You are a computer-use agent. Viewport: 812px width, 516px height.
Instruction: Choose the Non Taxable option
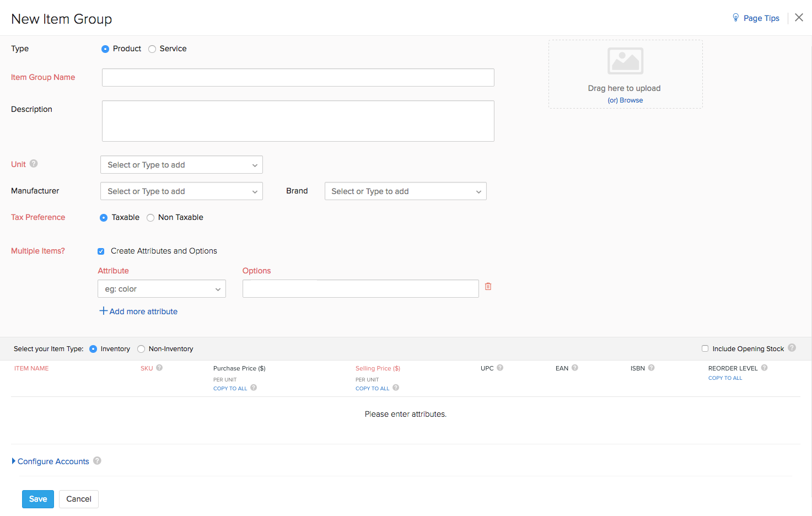pos(150,218)
